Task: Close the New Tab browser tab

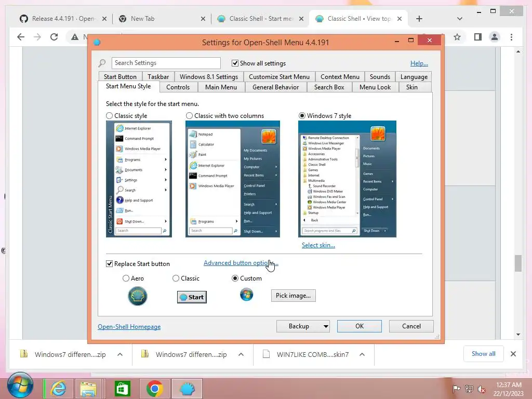Action: 203,19
